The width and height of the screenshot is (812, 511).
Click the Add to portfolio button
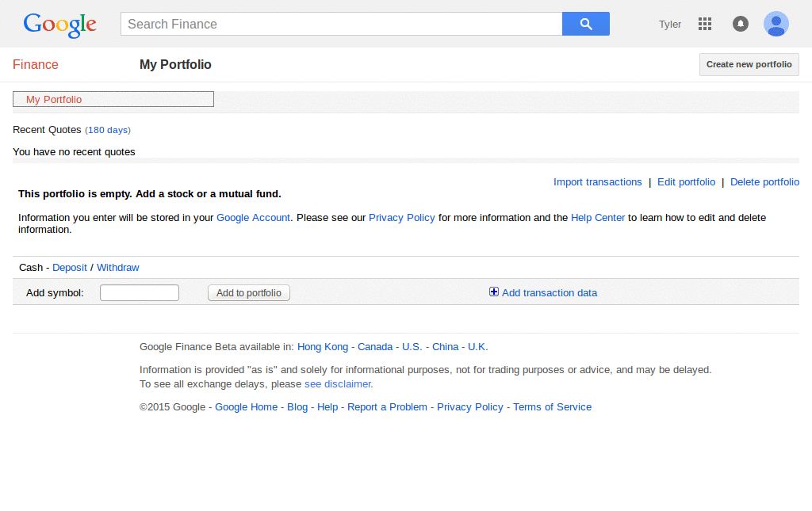[248, 293]
